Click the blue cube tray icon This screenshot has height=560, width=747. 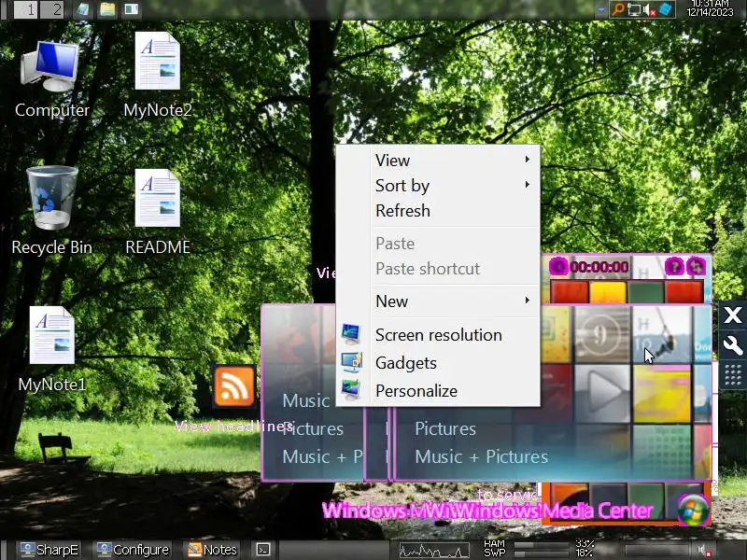(x=666, y=9)
